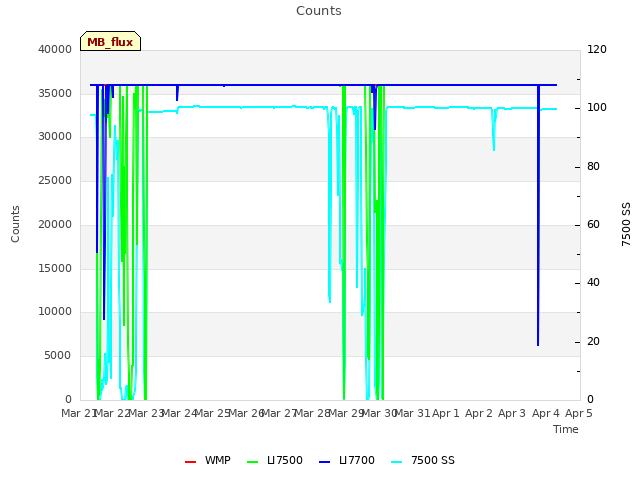Click the 30000 left axis tick
Screen dimensions: 640x480
point(55,137)
